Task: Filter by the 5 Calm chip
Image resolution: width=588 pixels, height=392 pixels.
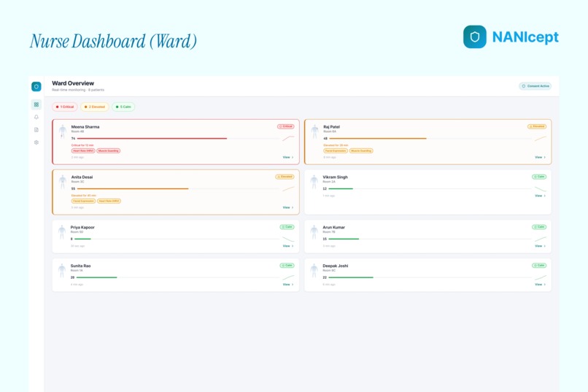Action: pos(123,107)
